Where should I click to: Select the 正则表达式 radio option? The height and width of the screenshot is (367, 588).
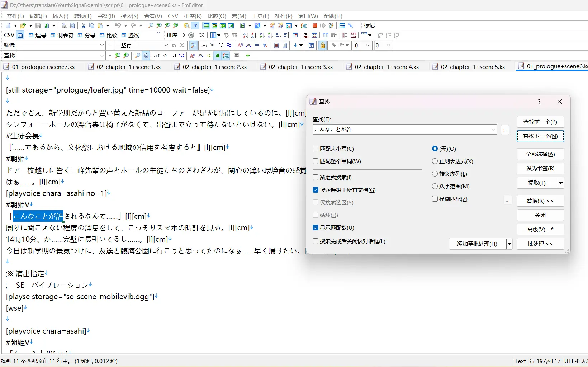point(435,161)
